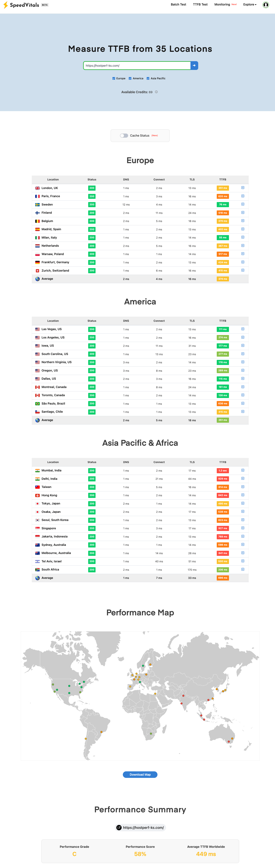Open the Explore dropdown menu
This screenshot has height=868, width=275.
[250, 5]
